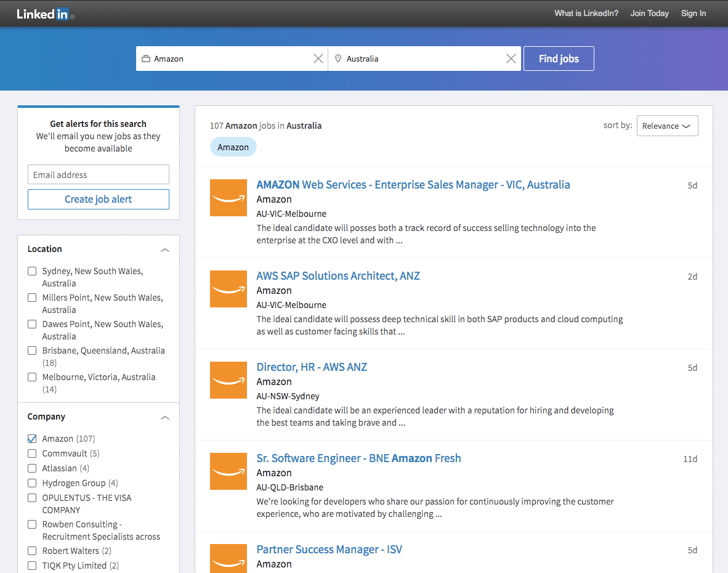Open the What is LinkedIn? menu link
The width and height of the screenshot is (728, 573).
click(x=586, y=14)
